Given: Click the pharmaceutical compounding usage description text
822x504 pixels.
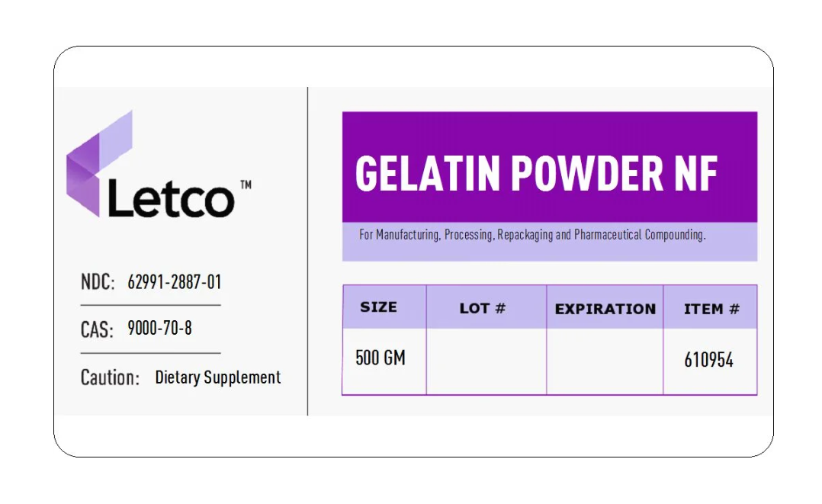Looking at the screenshot, I should tap(532, 235).
